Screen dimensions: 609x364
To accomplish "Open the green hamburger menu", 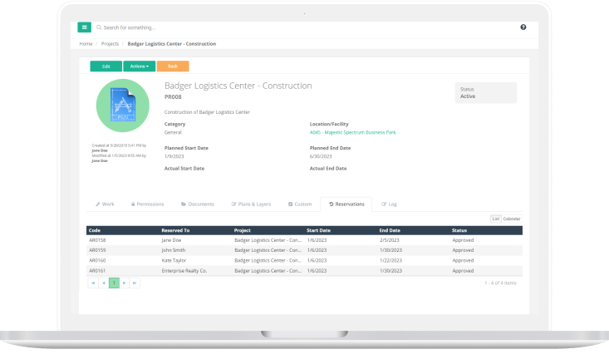I will [x=84, y=27].
